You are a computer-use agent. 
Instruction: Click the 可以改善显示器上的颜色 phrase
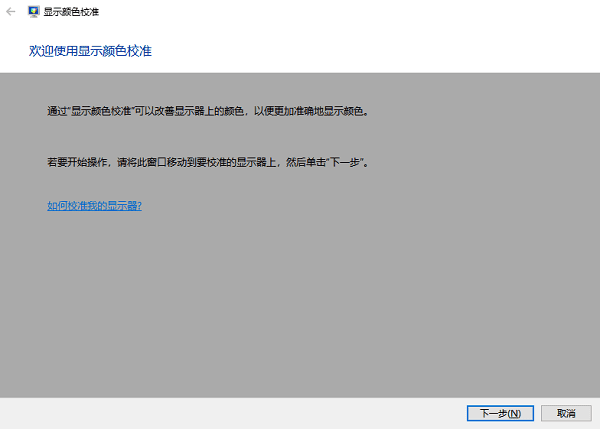point(189,111)
